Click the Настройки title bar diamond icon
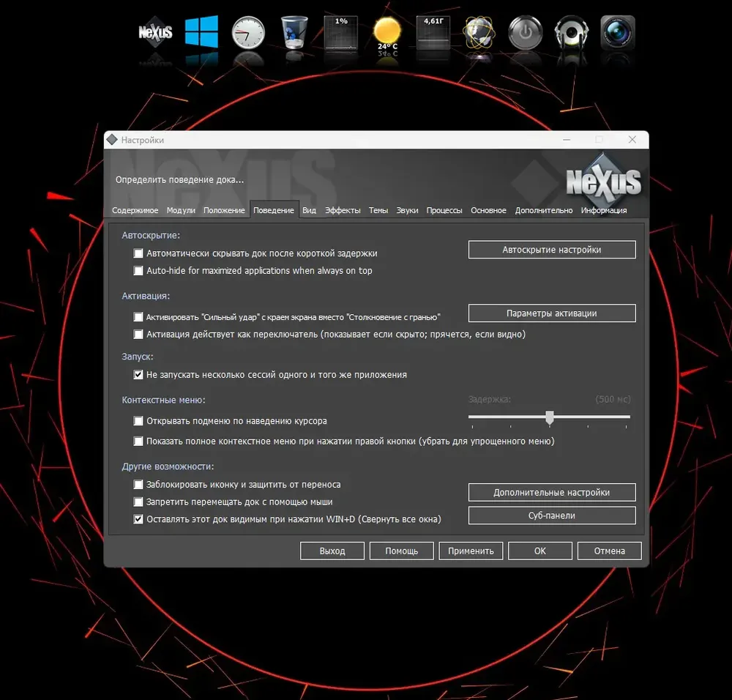This screenshot has width=732, height=700. [x=112, y=140]
